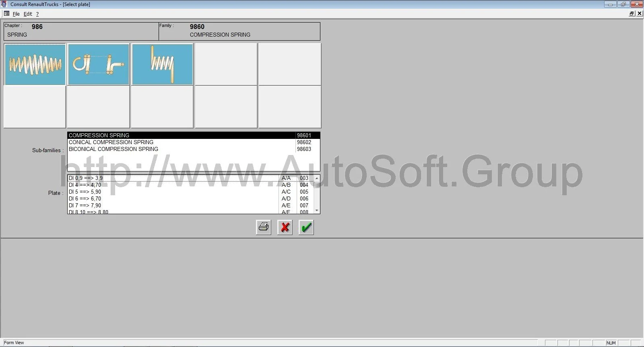Screen dimensions: 644x347
Task: Click the form icon left of File menu
Action: pyautogui.click(x=6, y=14)
